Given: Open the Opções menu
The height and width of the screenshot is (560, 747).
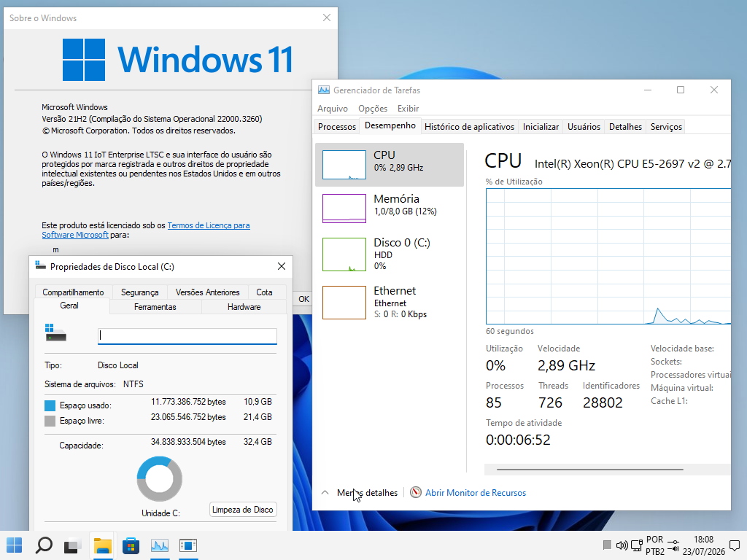Looking at the screenshot, I should 373,109.
